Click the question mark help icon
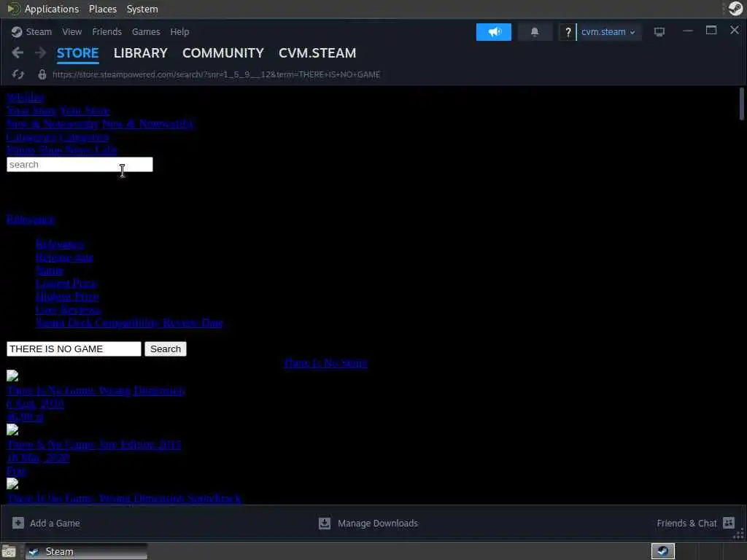 click(568, 32)
